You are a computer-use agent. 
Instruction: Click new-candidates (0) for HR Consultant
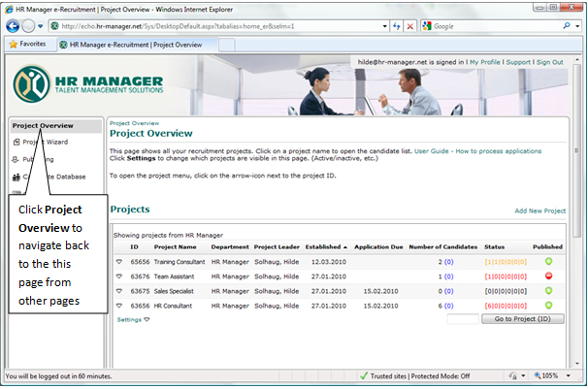449,306
